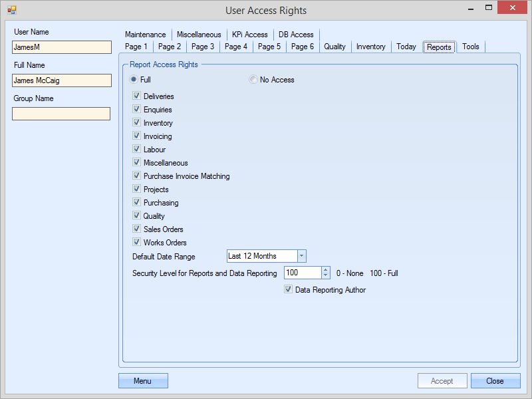This screenshot has width=532, height=399.
Task: Select the DB Access tab
Action: pos(296,35)
